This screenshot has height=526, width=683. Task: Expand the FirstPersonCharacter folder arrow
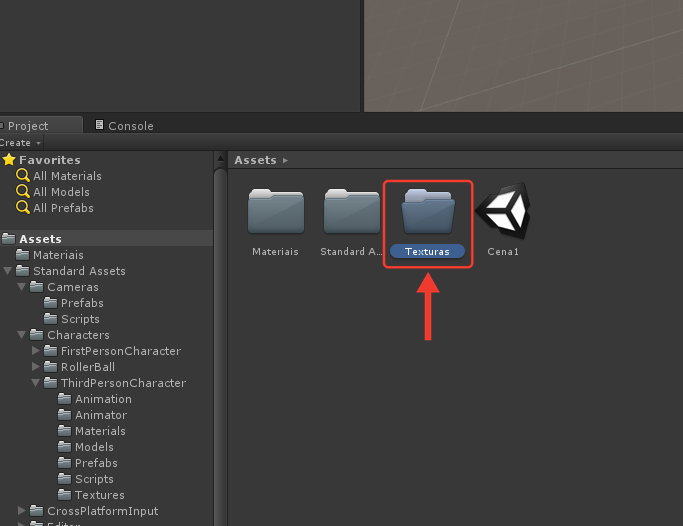(x=36, y=351)
